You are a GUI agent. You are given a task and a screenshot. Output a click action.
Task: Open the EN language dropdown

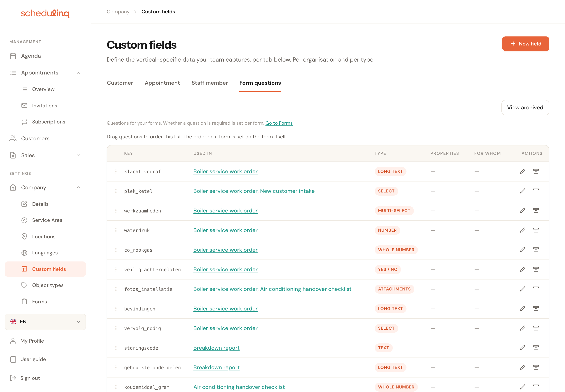(x=45, y=322)
